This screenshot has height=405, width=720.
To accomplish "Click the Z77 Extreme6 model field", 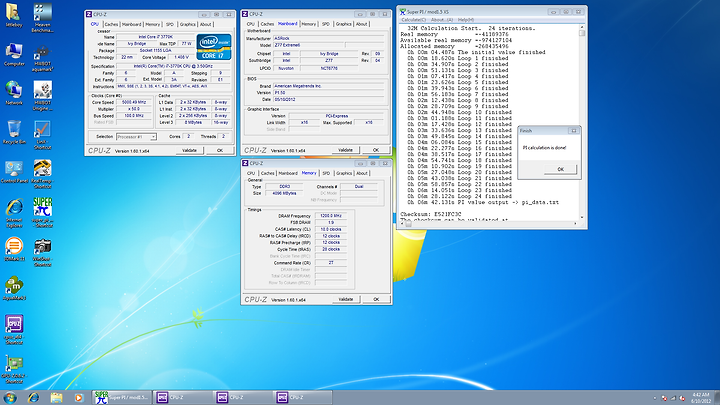I will [x=309, y=45].
